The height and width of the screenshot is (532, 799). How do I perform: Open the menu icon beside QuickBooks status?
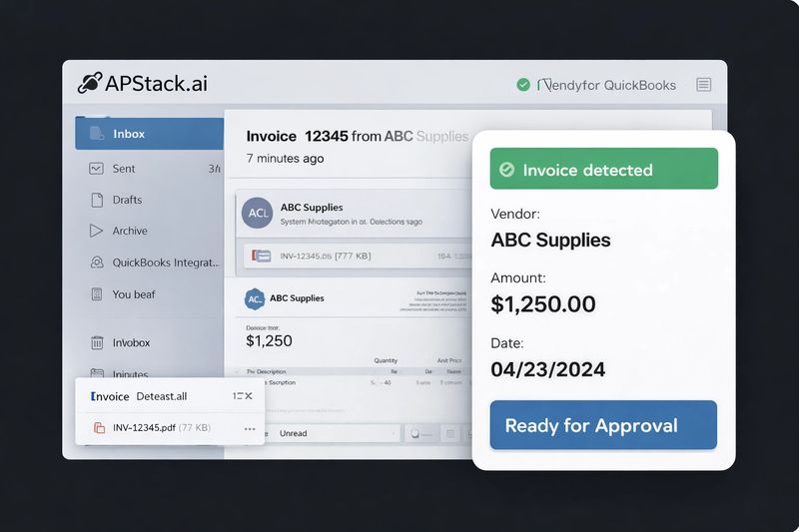704,85
